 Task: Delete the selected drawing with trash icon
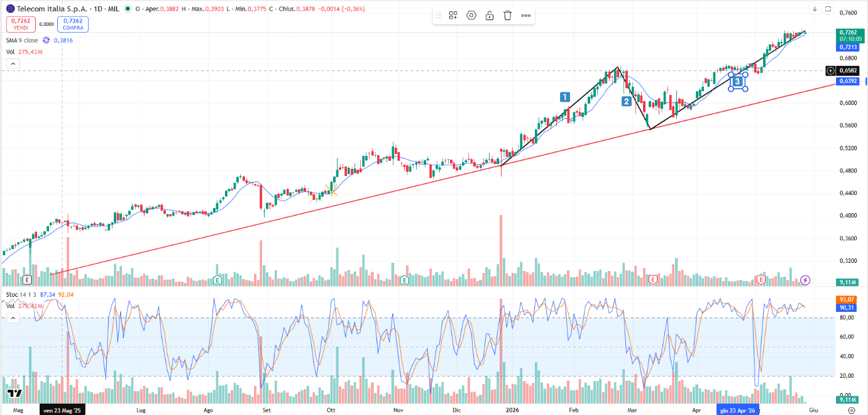[x=508, y=16]
